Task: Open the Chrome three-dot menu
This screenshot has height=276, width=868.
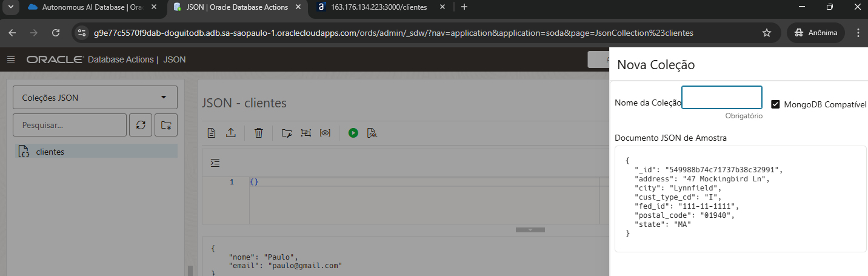Action: 858,33
